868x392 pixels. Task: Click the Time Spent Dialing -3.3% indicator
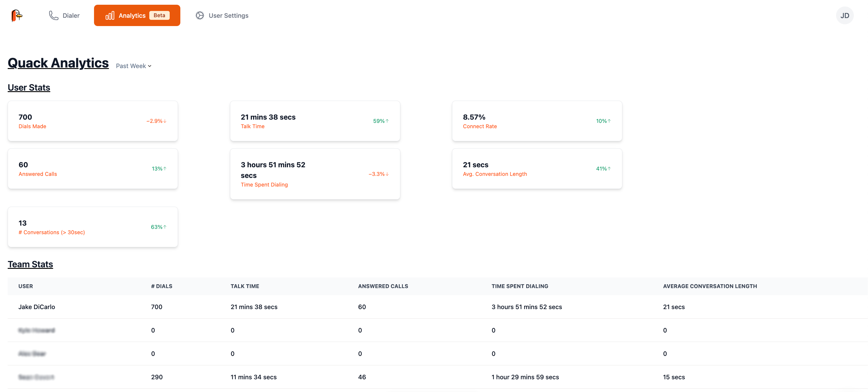pyautogui.click(x=378, y=174)
